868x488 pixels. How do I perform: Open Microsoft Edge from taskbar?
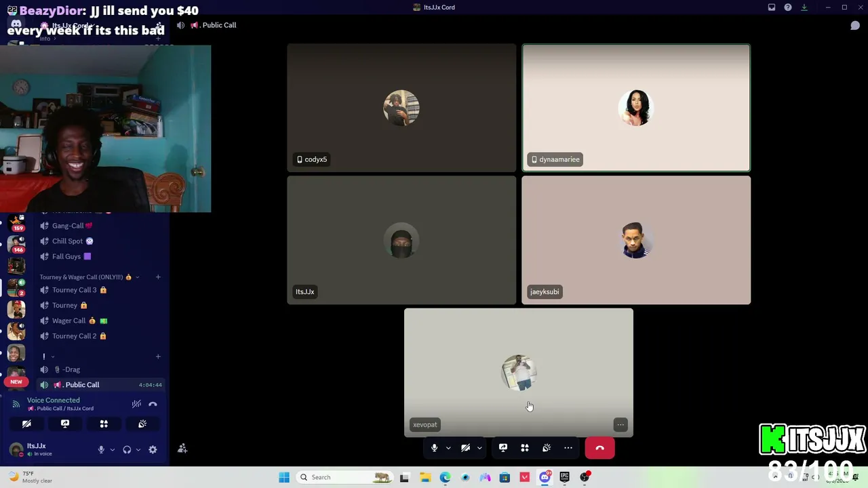point(446,477)
